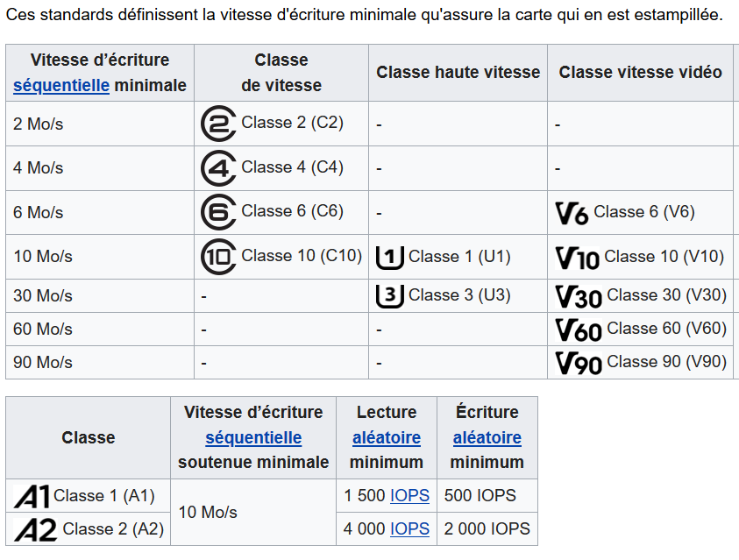Click the Class 4 (C4) speed icon
Screen dimensions: 739x560
218,168
